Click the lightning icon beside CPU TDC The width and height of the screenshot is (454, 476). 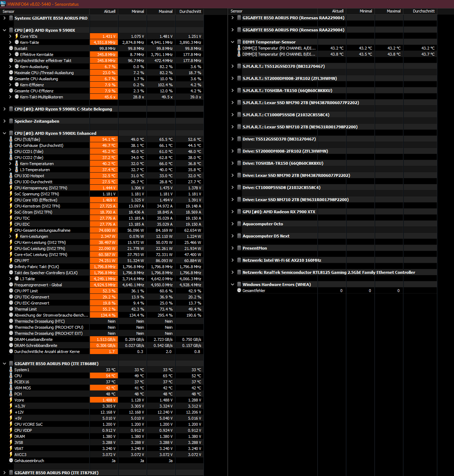(11, 218)
